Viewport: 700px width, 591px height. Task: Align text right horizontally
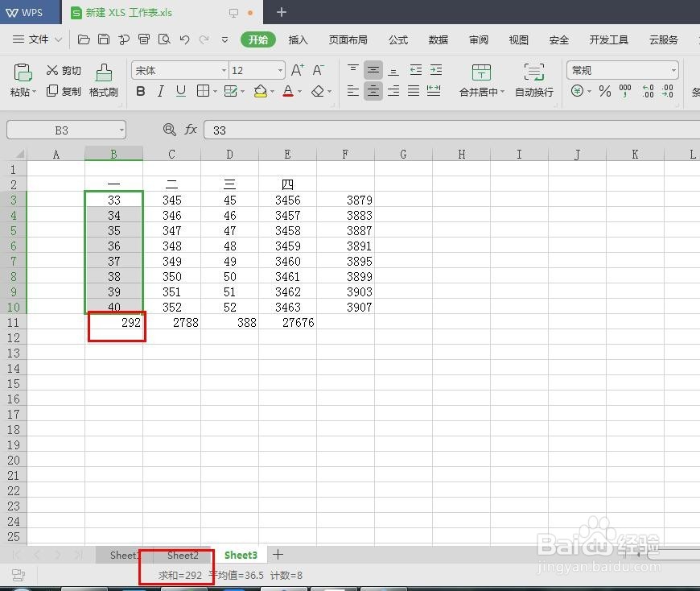click(393, 91)
